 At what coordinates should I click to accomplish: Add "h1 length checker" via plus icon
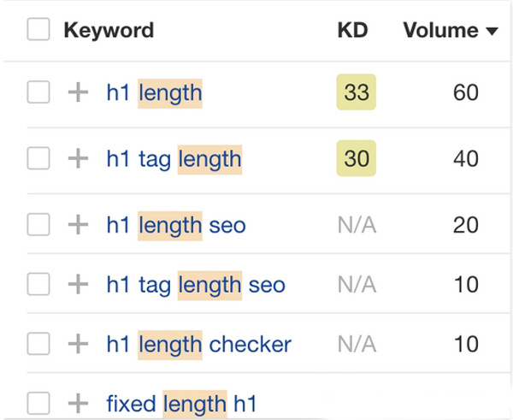(78, 345)
